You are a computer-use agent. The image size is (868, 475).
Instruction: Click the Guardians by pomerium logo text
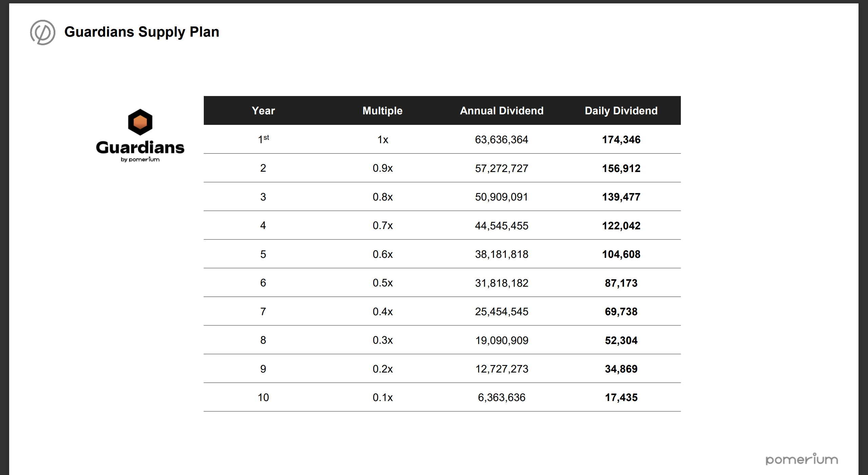pyautogui.click(x=140, y=150)
